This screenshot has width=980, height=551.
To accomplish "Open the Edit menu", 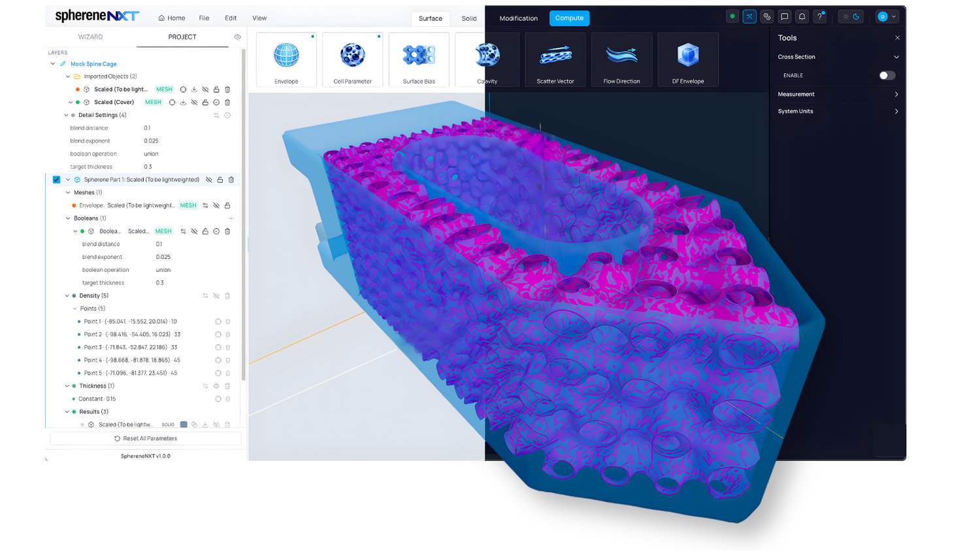I will (231, 18).
